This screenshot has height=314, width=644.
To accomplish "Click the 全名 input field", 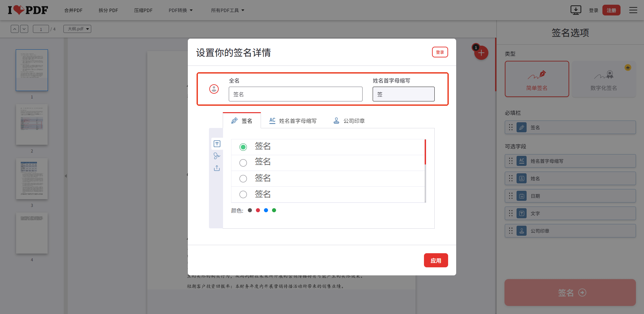I will click(296, 94).
